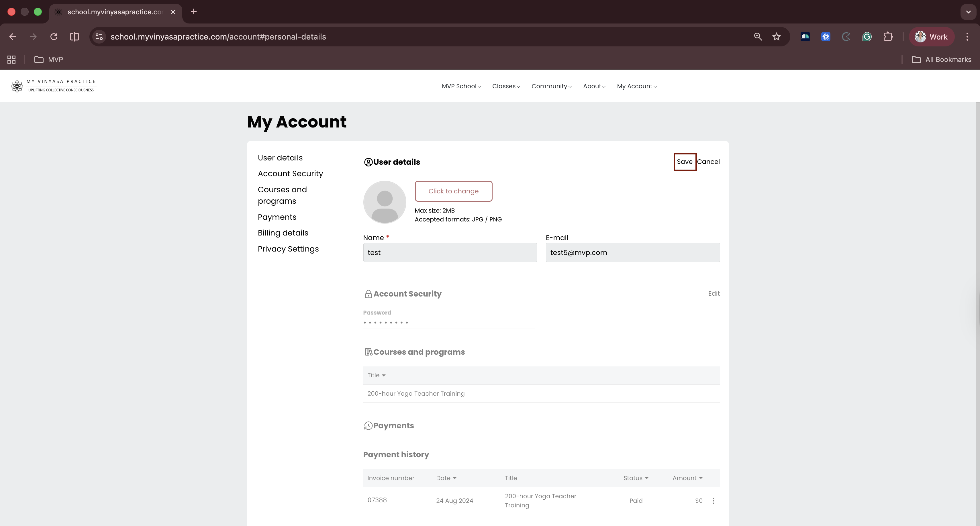
Task: Expand the MVP School menu
Action: [x=461, y=86]
